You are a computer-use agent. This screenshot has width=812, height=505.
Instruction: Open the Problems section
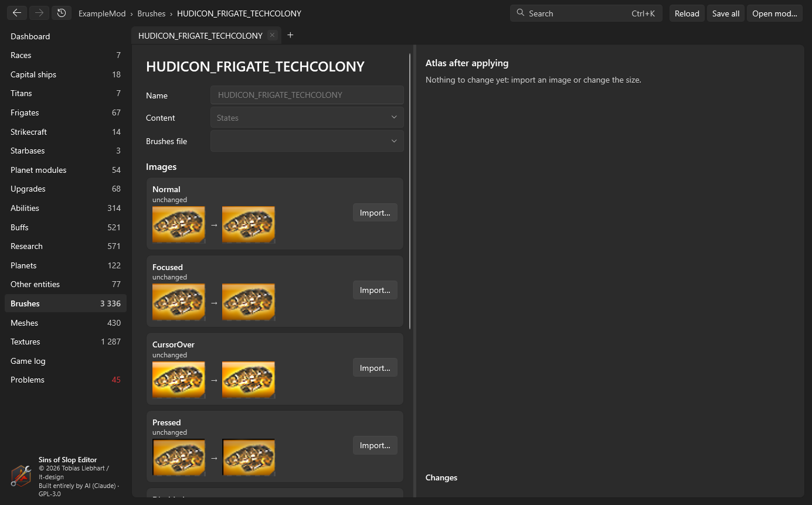(66, 380)
